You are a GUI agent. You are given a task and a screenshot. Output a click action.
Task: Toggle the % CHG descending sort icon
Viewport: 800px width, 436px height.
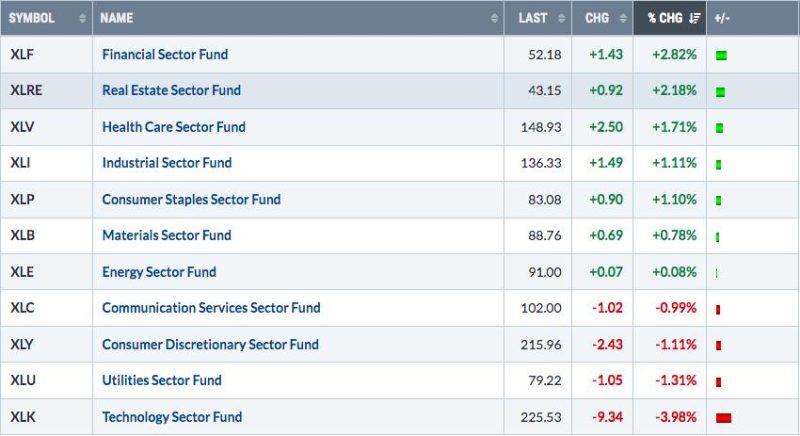click(x=694, y=18)
